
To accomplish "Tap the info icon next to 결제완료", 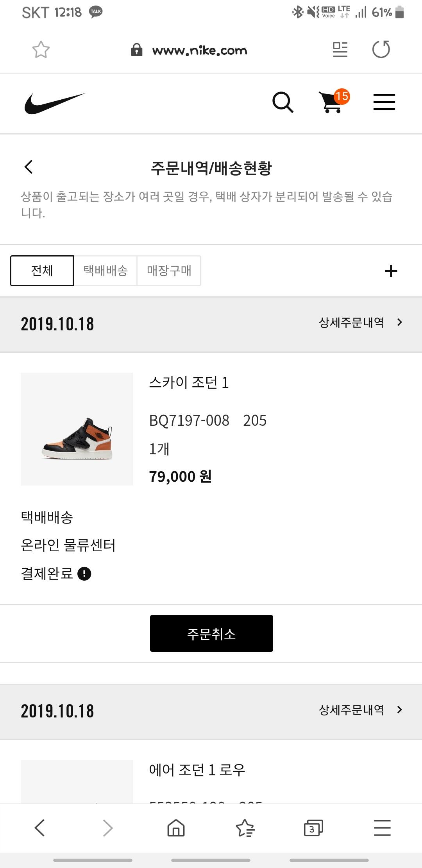I will click(x=84, y=574).
